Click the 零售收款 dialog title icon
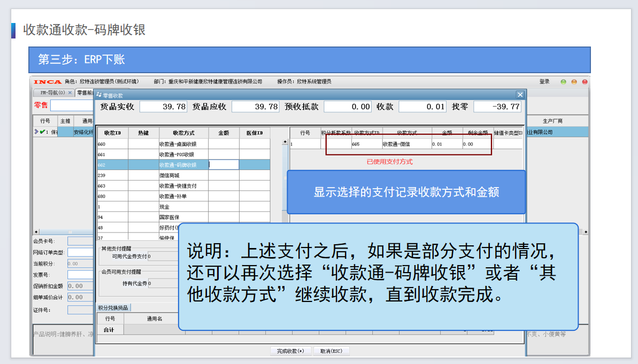 click(x=99, y=95)
